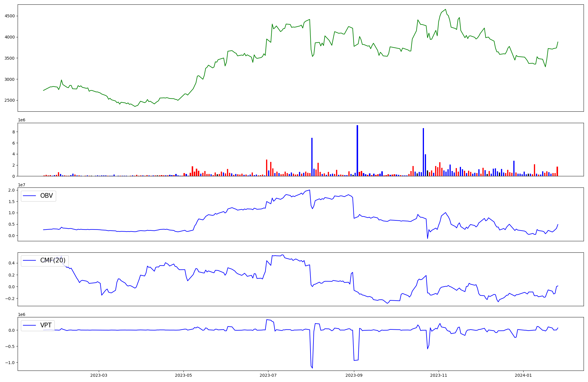Viewport: 588px width, 382px height.
Task: Click the blue line sample in OBV legend
Action: coord(29,196)
